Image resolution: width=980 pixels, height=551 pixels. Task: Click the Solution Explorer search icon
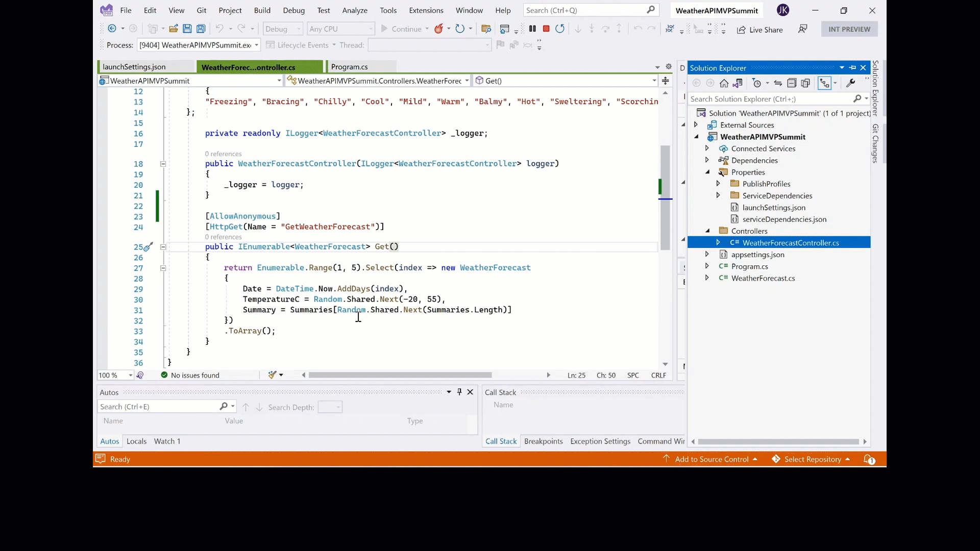(x=855, y=98)
